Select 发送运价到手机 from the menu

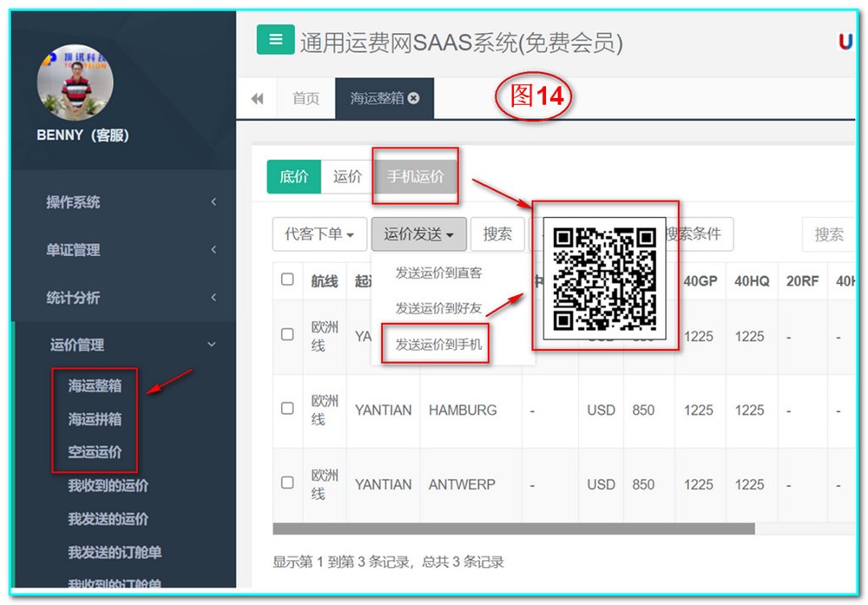[438, 345]
